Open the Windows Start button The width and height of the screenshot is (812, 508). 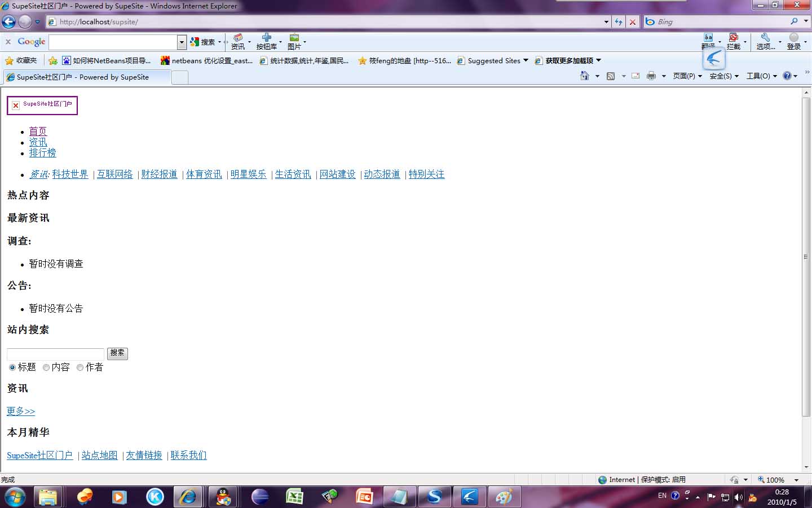[15, 497]
